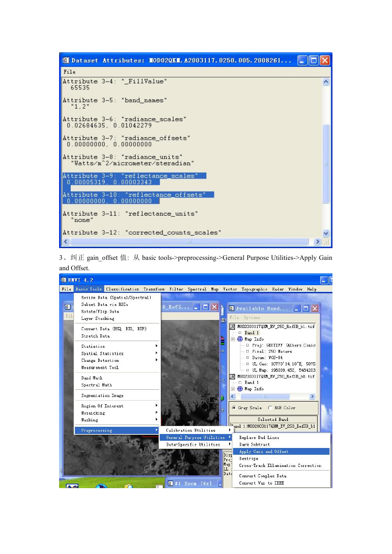
Task: Click the file icon of RefSB_b1.tif
Action: (232, 326)
